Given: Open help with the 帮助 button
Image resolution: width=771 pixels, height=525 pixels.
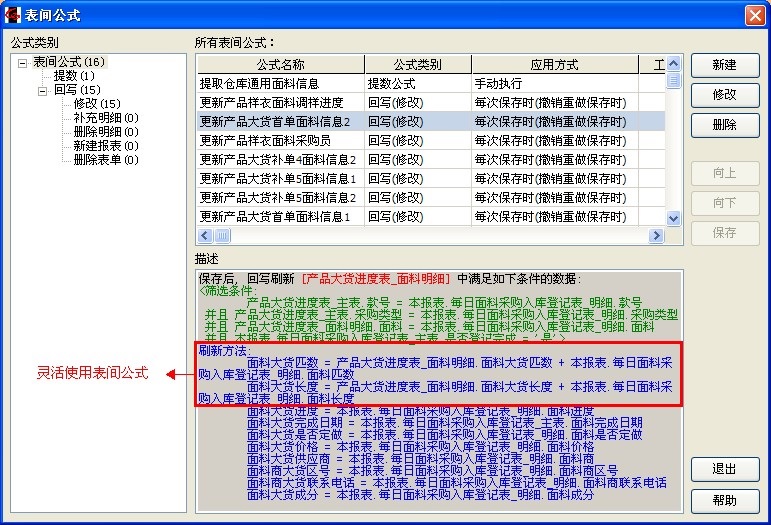Looking at the screenshot, I should [725, 500].
